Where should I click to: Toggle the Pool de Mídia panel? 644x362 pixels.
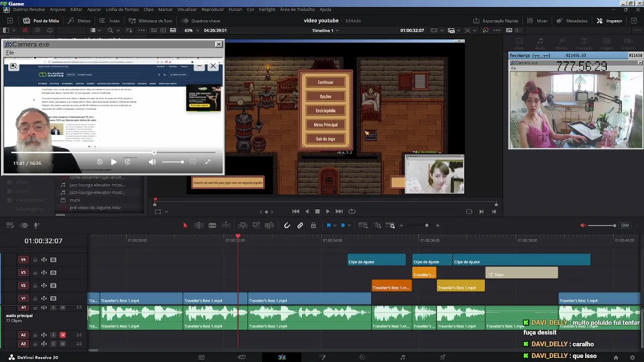[41, 21]
